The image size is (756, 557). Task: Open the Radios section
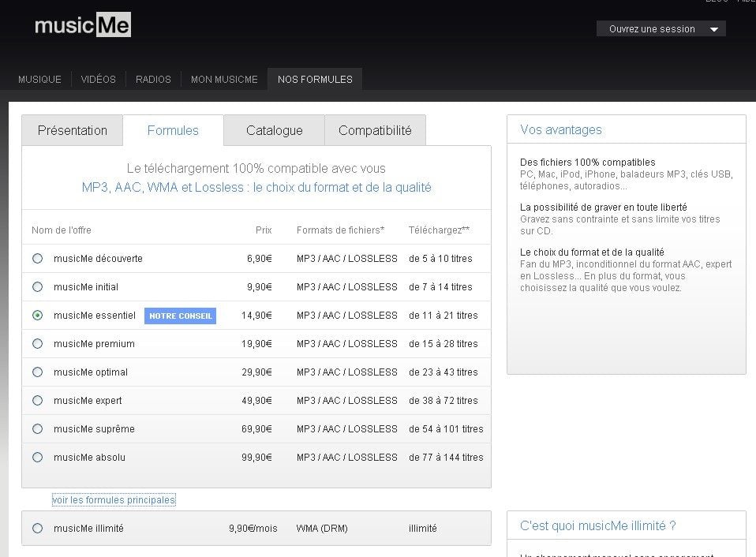[x=153, y=80]
